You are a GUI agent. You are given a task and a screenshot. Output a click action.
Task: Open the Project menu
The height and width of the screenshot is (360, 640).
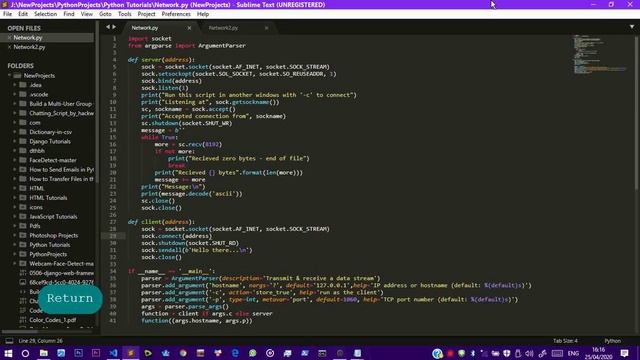click(x=146, y=14)
